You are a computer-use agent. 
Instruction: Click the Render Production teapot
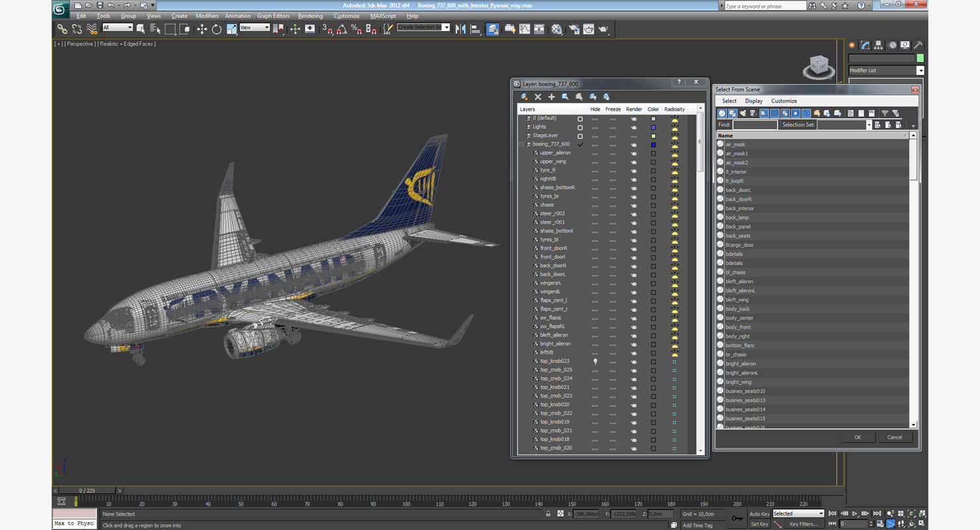tap(604, 29)
